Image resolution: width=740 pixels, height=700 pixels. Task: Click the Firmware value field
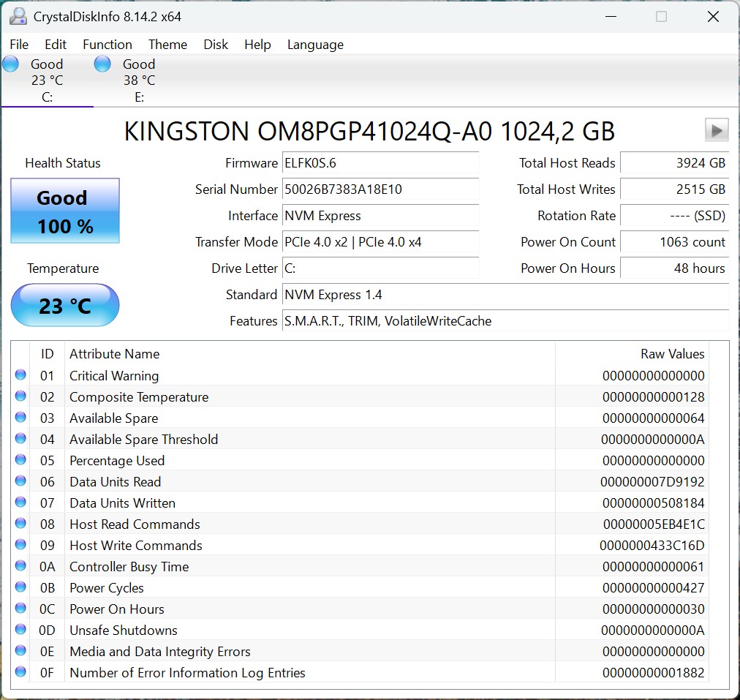380,163
